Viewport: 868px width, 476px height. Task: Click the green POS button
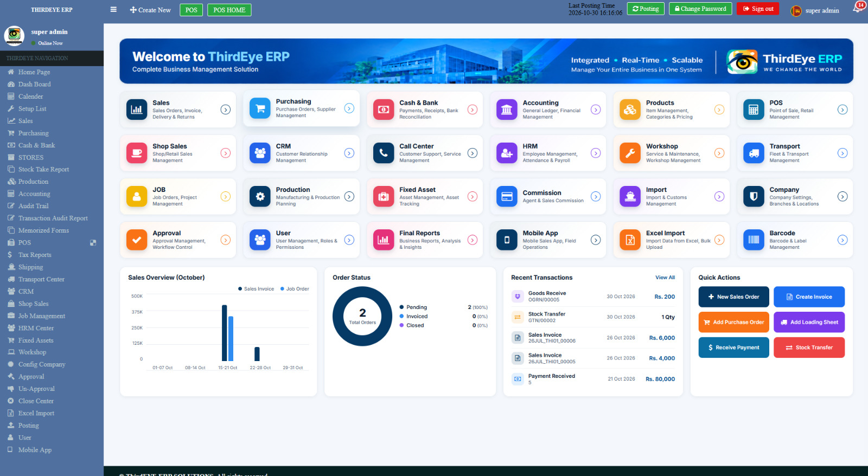point(192,10)
